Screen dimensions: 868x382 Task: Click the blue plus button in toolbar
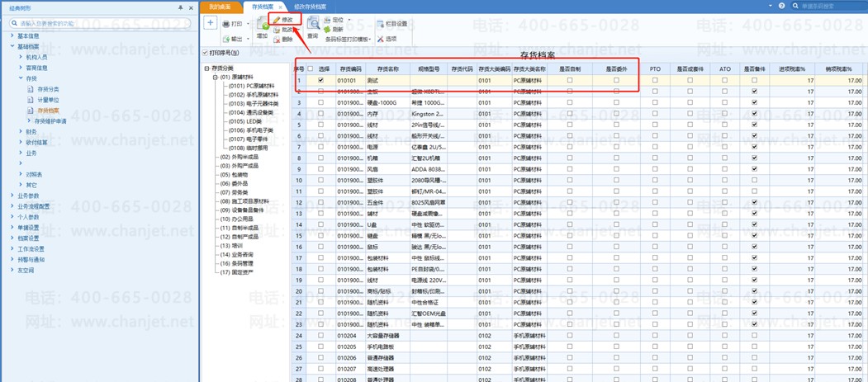tap(210, 23)
